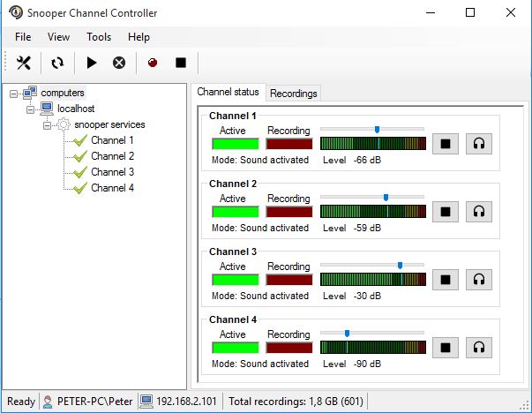The height and width of the screenshot is (413, 532).
Task: Stop Channel 3 with its square button
Action: click(x=446, y=280)
